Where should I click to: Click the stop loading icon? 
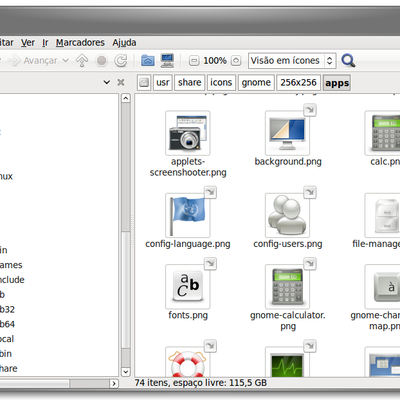tap(102, 61)
